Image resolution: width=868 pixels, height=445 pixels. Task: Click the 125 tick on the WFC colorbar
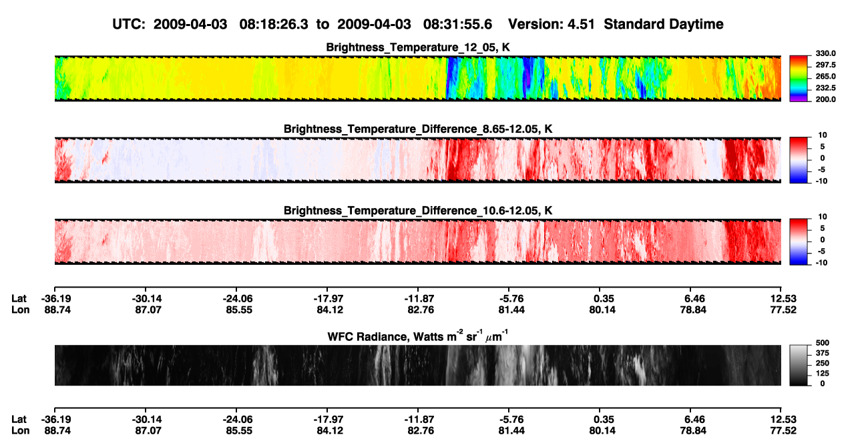[823, 372]
